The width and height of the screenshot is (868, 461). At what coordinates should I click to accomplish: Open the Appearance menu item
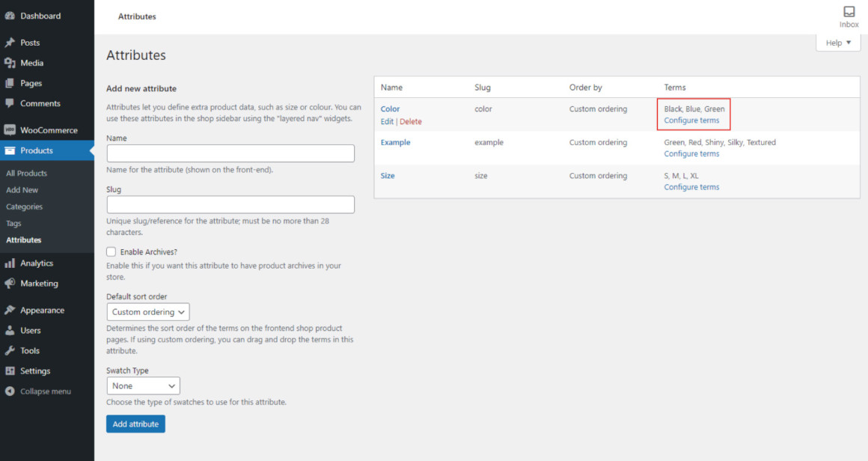[x=42, y=310]
